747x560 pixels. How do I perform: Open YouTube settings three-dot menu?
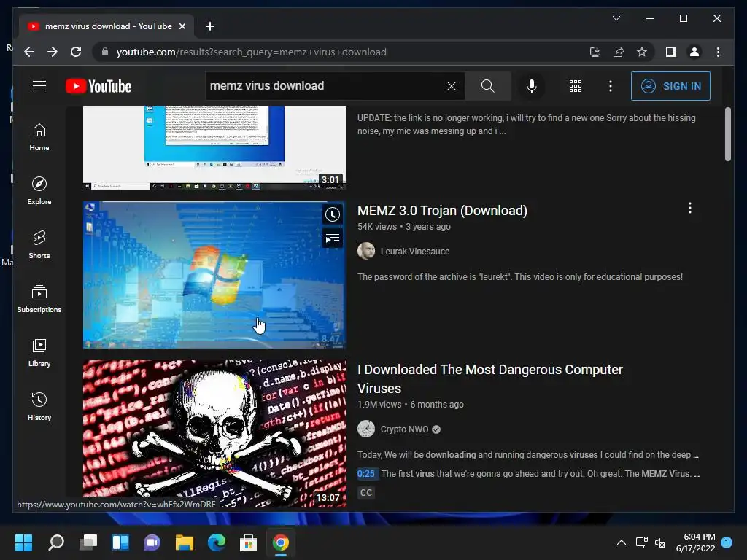click(x=611, y=86)
